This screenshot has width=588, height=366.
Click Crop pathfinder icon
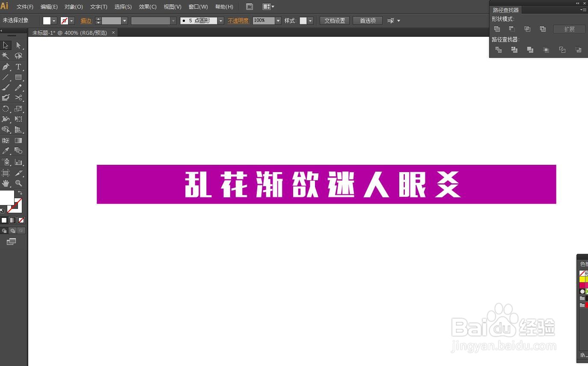tap(546, 50)
